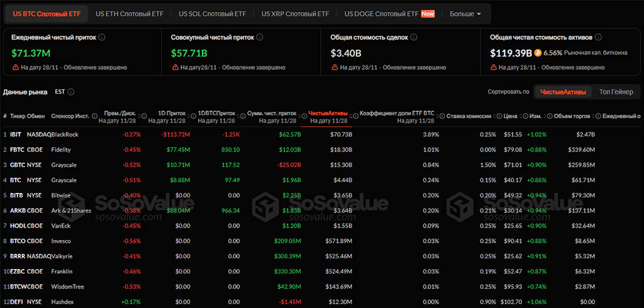Click the FBTC ticker link
This screenshot has width=644, height=308.
coord(16,150)
